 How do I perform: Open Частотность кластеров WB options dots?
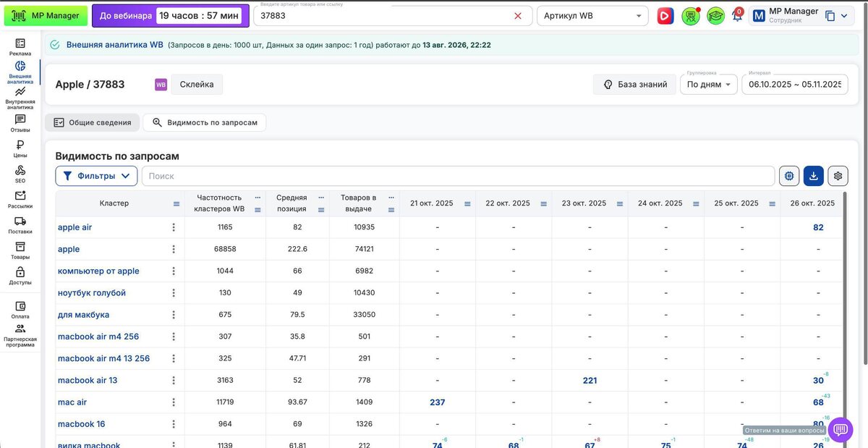[x=258, y=198]
